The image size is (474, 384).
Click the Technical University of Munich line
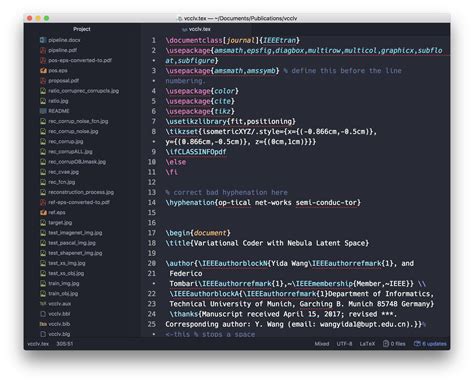pyautogui.click(x=302, y=304)
